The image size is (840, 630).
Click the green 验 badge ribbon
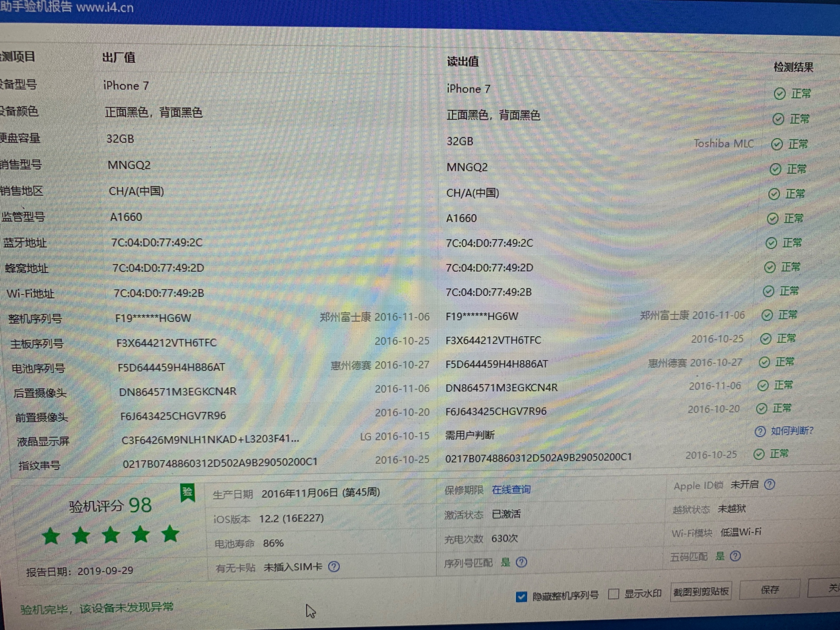[188, 493]
